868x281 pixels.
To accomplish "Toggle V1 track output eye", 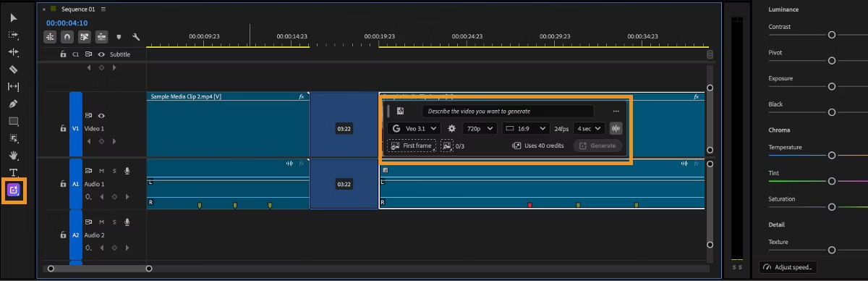I will tap(102, 115).
